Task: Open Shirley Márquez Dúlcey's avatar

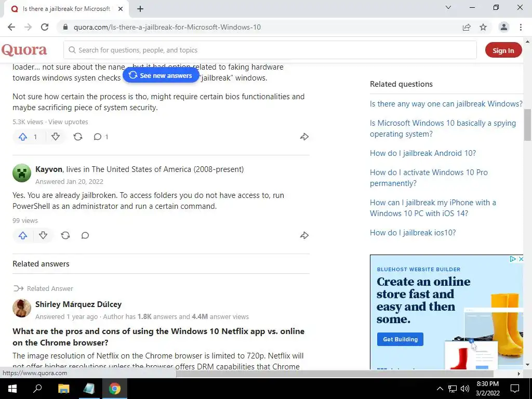Action: pos(22,308)
